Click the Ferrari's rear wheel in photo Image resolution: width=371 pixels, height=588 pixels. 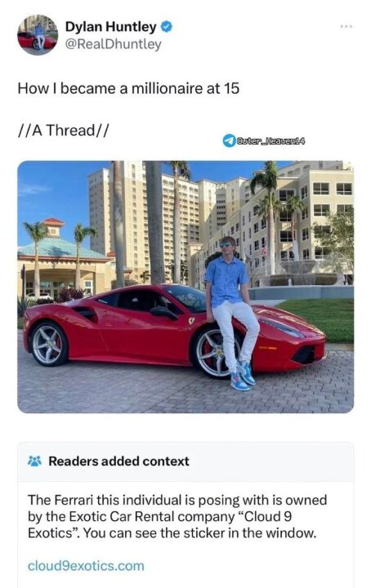point(49,344)
